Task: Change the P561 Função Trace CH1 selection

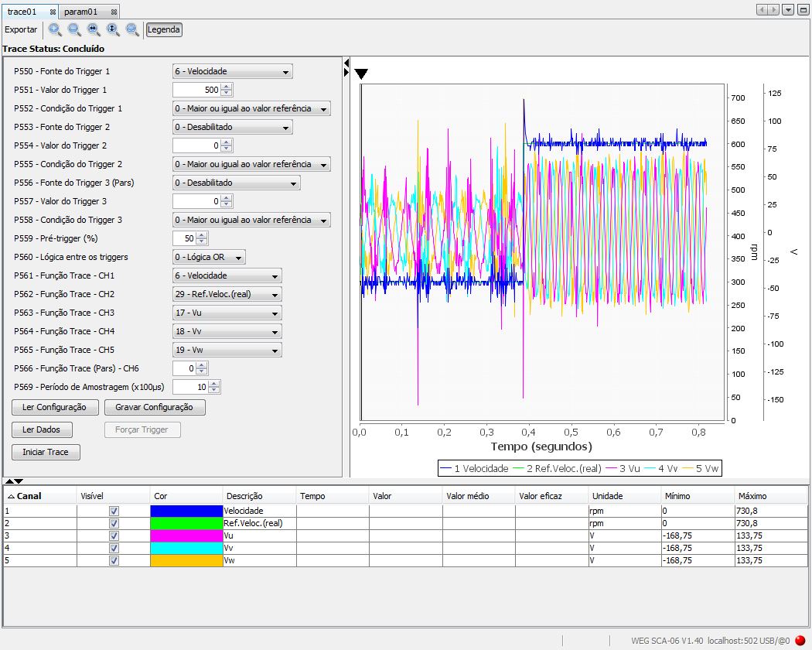Action: point(227,275)
